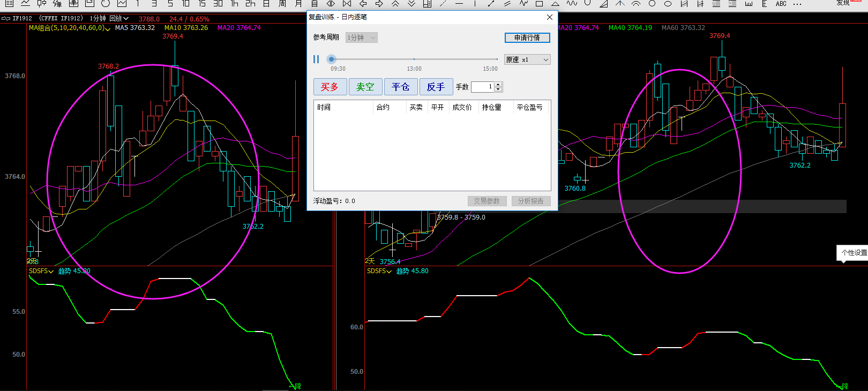This screenshot has width=868, height=391.
Task: Click the 手数 quantity input field
Action: 482,87
